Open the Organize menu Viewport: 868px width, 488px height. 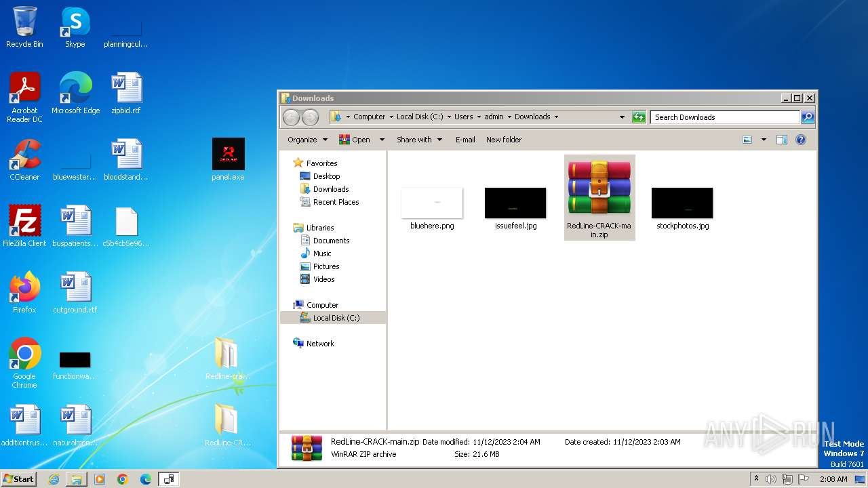[x=307, y=140]
